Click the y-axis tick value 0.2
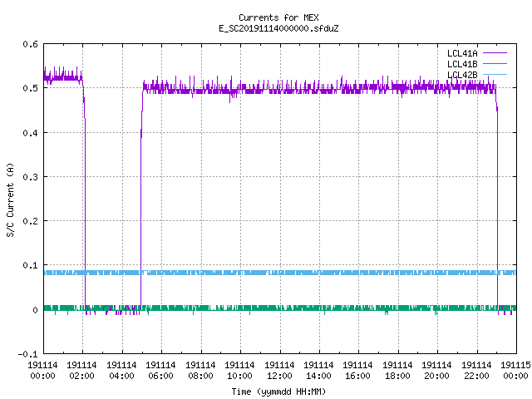The width and height of the screenshot is (532, 399). click(31, 221)
